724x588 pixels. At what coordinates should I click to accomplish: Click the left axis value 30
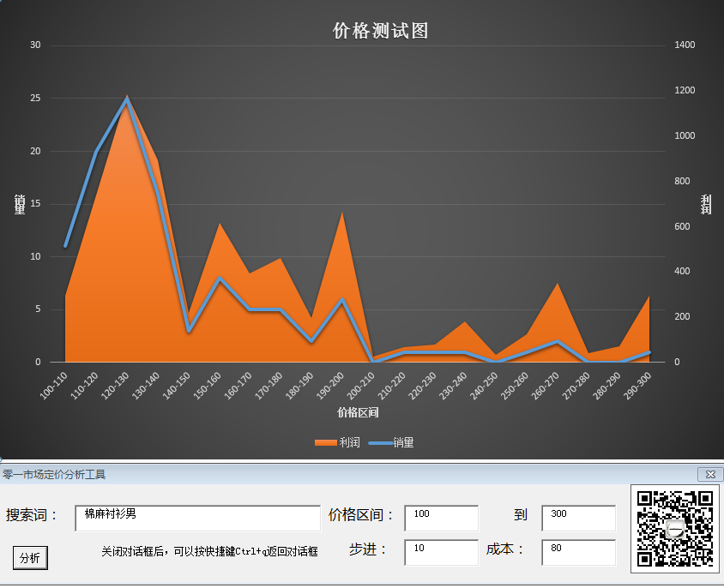pyautogui.click(x=35, y=45)
